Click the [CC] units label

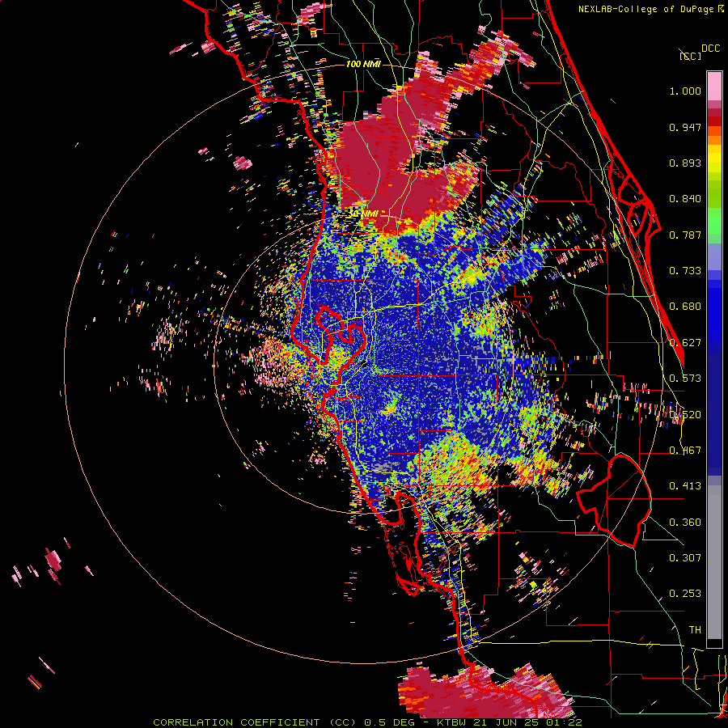pos(690,56)
